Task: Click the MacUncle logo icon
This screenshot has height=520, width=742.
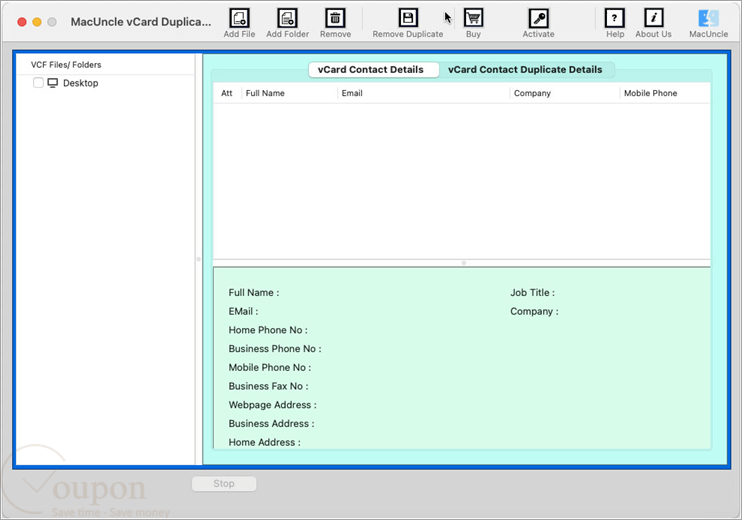Action: point(708,18)
